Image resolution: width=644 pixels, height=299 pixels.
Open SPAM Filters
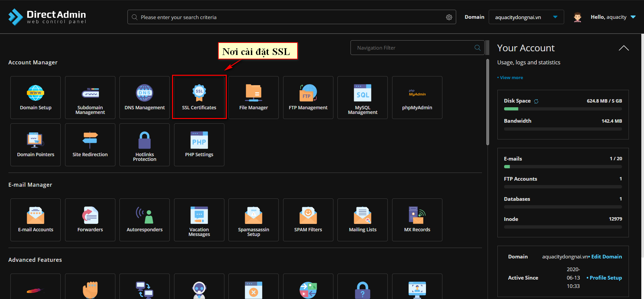click(308, 220)
